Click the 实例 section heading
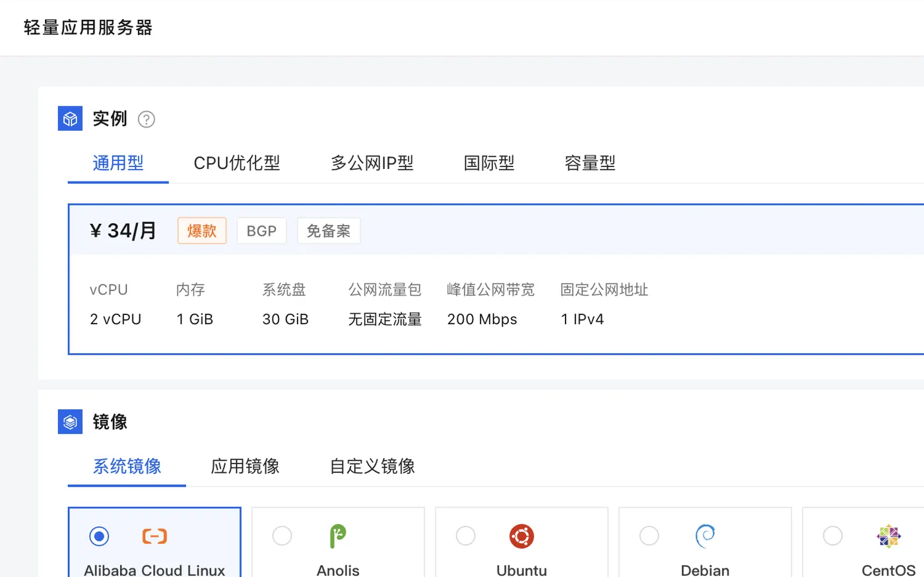This screenshot has width=924, height=577. coord(110,119)
